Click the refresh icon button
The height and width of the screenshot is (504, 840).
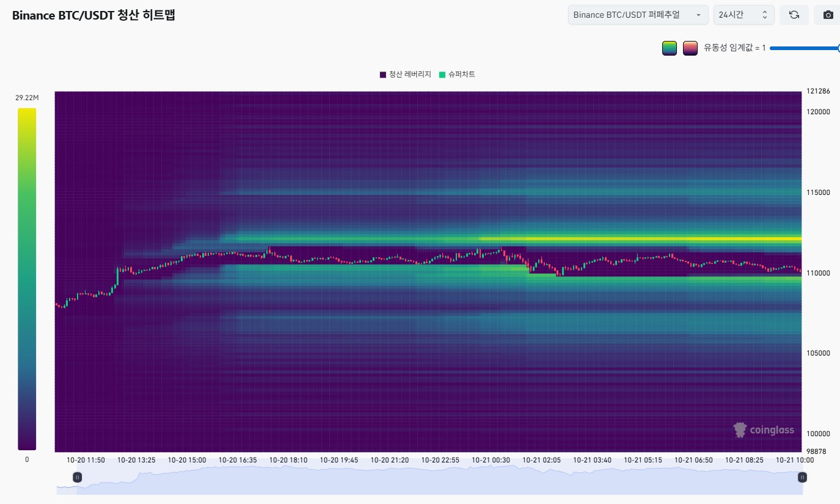794,15
